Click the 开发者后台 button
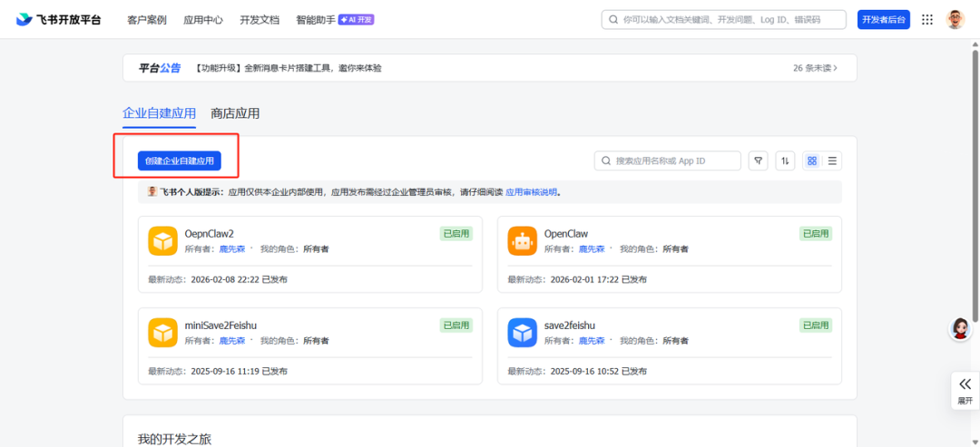The image size is (980, 447). (x=883, y=20)
